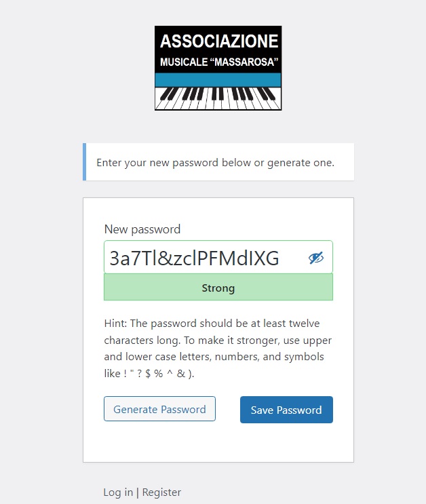Click the separator between Log in and Register
The width and height of the screenshot is (426, 504).
pos(138,492)
